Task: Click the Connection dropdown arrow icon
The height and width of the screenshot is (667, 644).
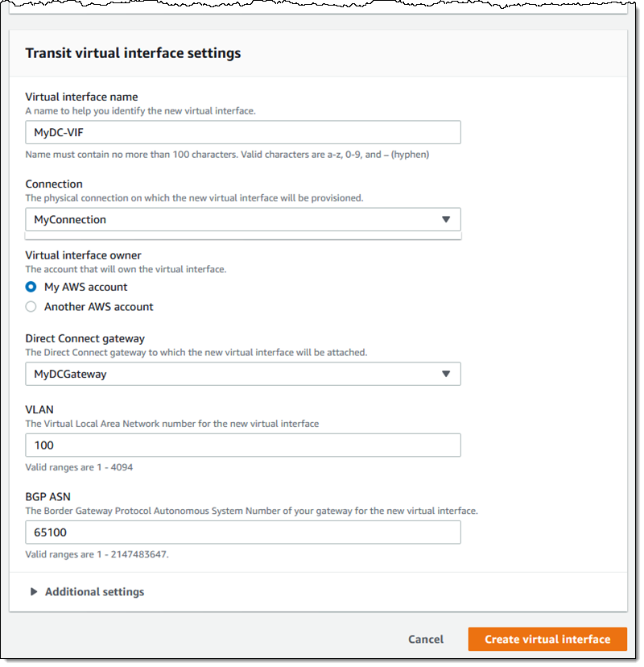Action: (446, 220)
